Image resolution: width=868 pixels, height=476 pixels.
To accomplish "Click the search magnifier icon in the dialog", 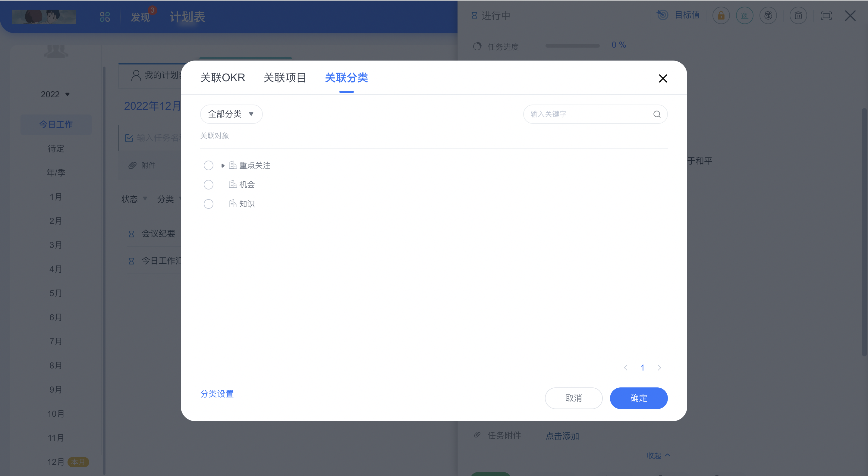I will click(657, 114).
